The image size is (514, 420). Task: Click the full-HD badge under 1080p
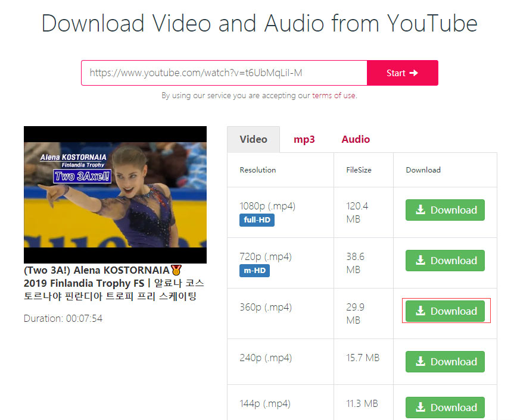pyautogui.click(x=256, y=220)
